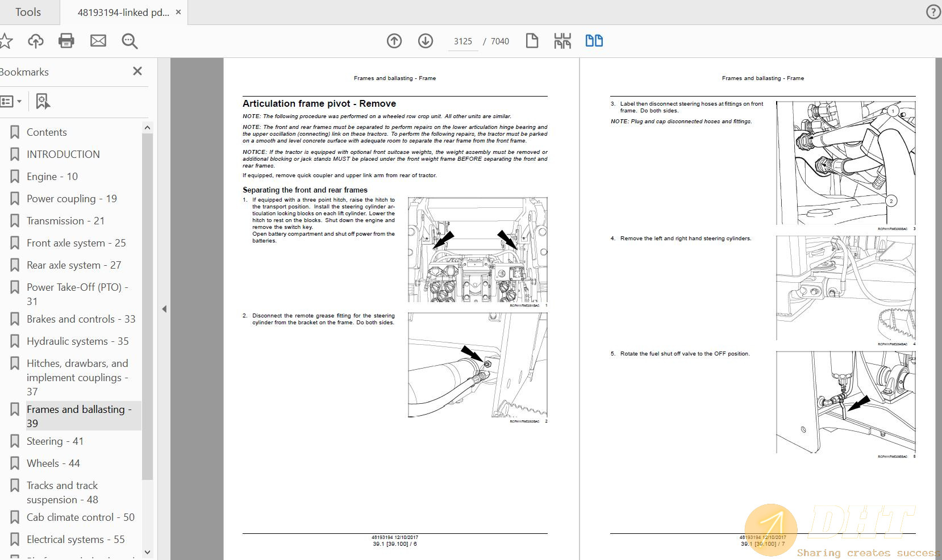942x560 pixels.
Task: Go to Electrical systems - 55 bookmark
Action: pyautogui.click(x=76, y=540)
